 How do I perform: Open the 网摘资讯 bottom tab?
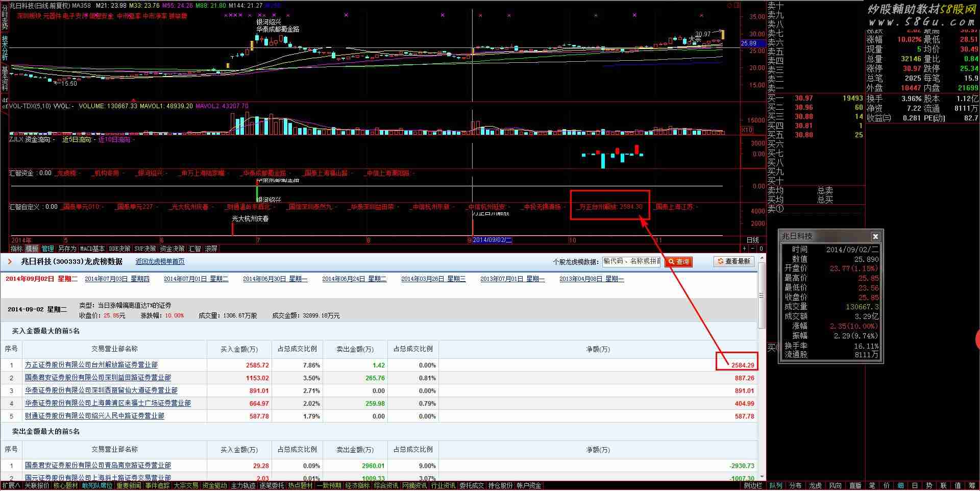coord(414,485)
